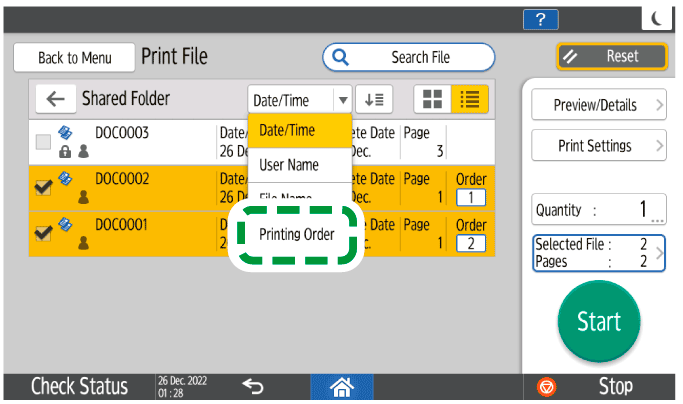This screenshot has height=404, width=683.
Task: Expand Preview/Details panel
Action: click(597, 103)
